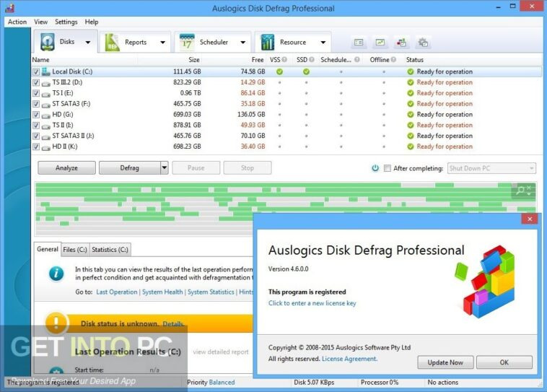The height and width of the screenshot is (392, 547).
Task: Click the Offline column help icon
Action: click(393, 60)
